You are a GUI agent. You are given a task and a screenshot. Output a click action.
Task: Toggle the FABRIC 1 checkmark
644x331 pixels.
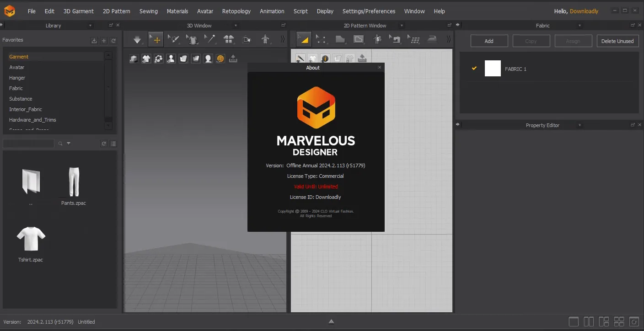474,68
